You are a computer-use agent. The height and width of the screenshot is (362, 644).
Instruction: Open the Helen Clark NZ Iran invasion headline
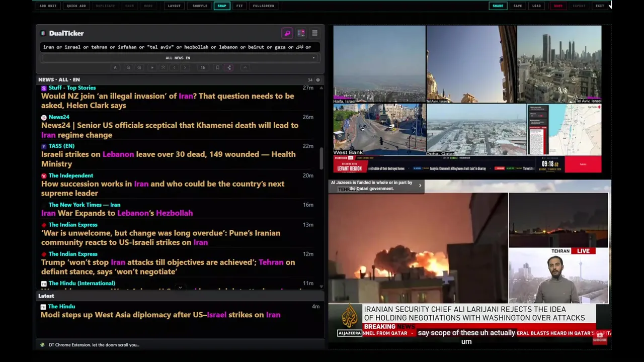click(168, 101)
